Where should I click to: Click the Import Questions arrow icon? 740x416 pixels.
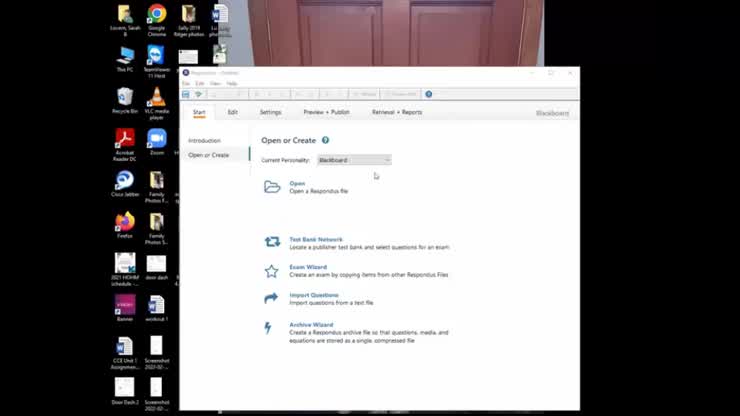click(x=271, y=298)
